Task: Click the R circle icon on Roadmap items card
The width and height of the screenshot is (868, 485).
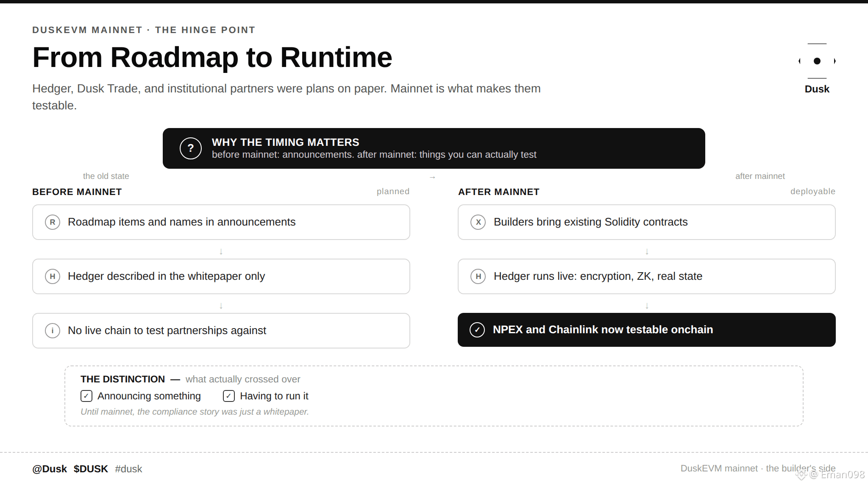Action: (53, 222)
